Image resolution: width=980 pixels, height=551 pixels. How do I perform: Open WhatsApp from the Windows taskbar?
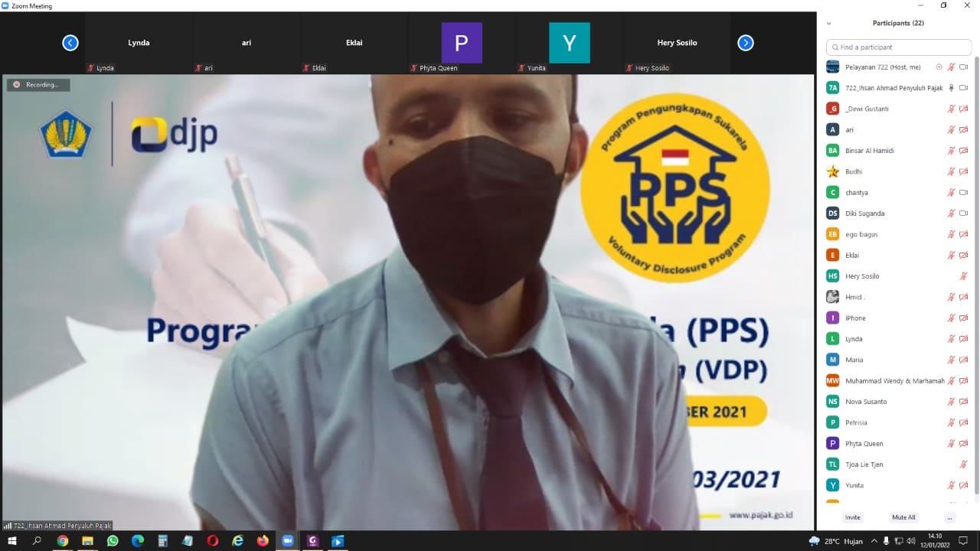pyautogui.click(x=113, y=541)
